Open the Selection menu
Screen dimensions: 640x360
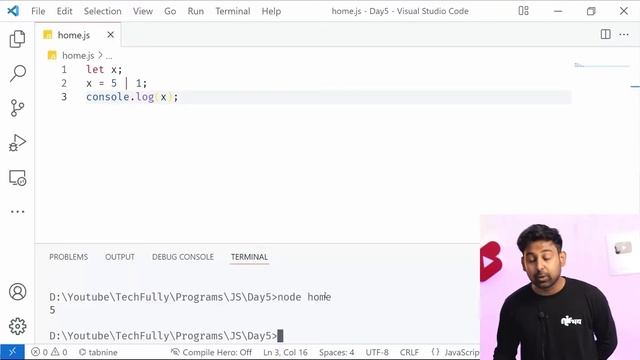point(102,11)
